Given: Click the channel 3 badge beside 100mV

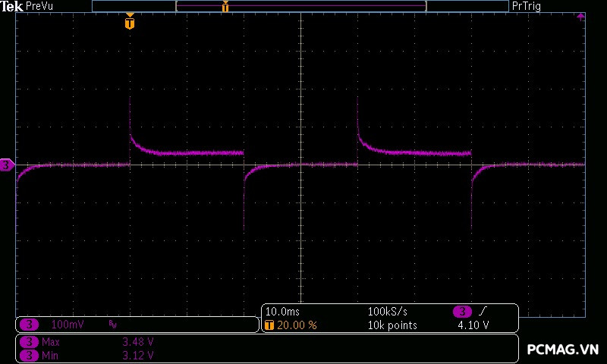Looking at the screenshot, I should (27, 325).
